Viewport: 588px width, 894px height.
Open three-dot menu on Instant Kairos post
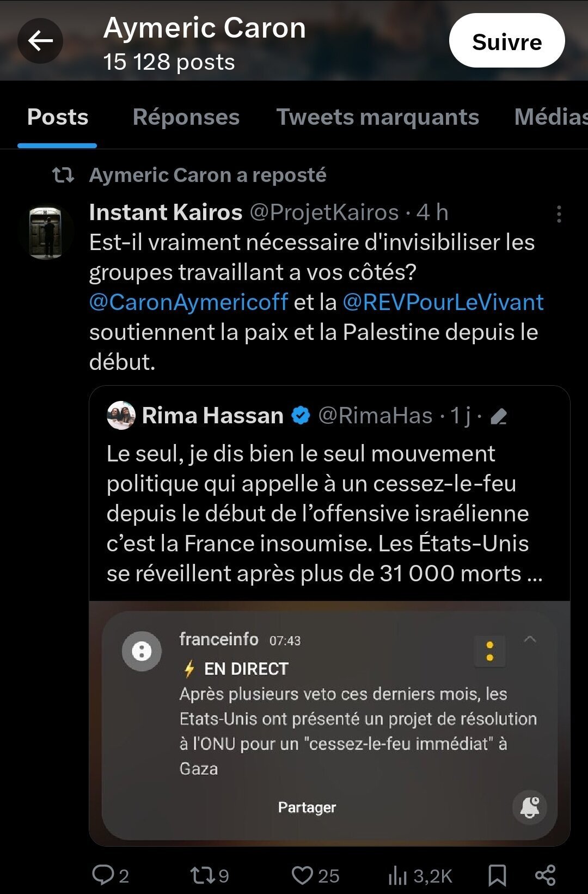point(559,214)
